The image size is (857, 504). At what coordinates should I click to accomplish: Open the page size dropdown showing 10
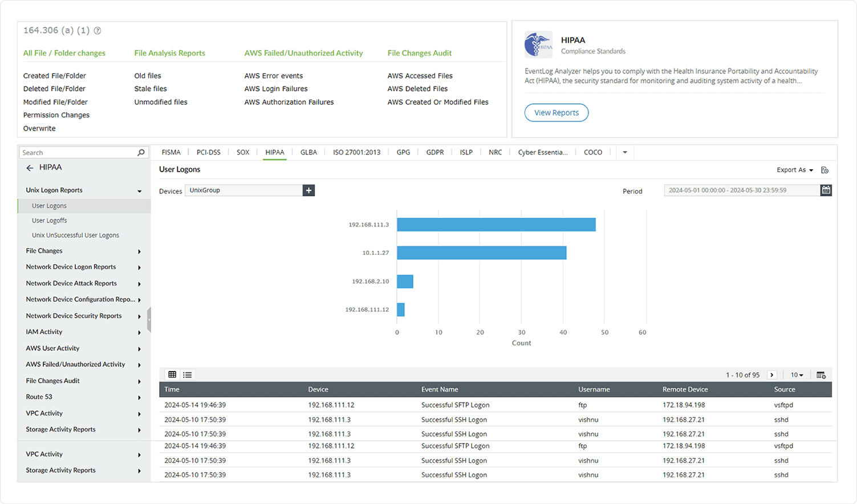(x=796, y=375)
